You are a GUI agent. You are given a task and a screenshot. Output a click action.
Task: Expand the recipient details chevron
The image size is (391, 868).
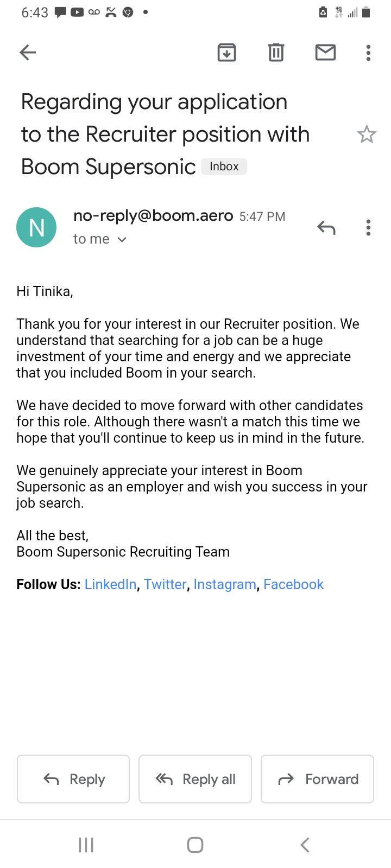(122, 239)
